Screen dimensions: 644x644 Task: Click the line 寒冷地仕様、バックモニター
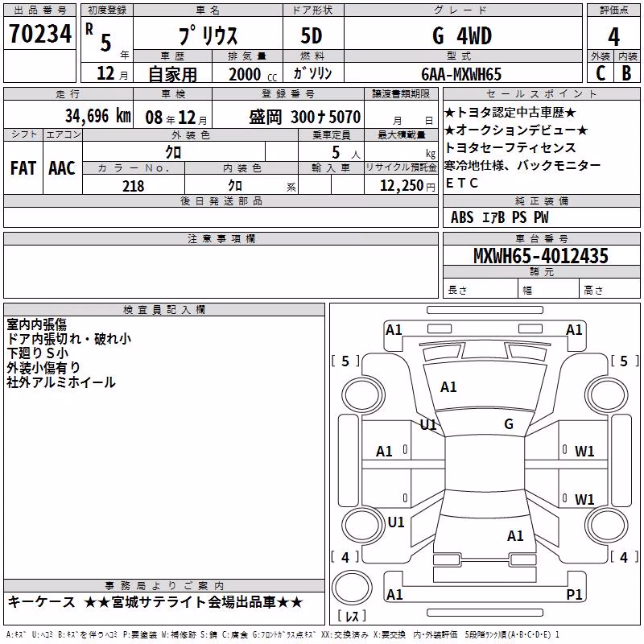522,166
